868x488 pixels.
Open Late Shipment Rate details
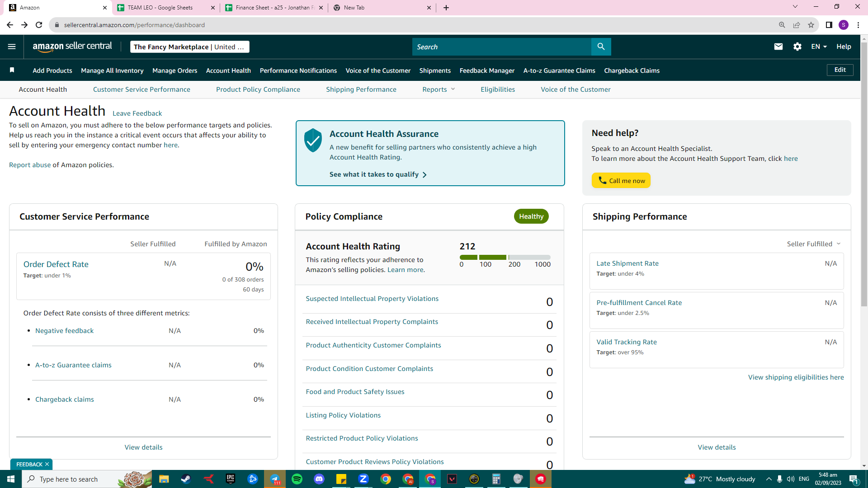coord(627,263)
